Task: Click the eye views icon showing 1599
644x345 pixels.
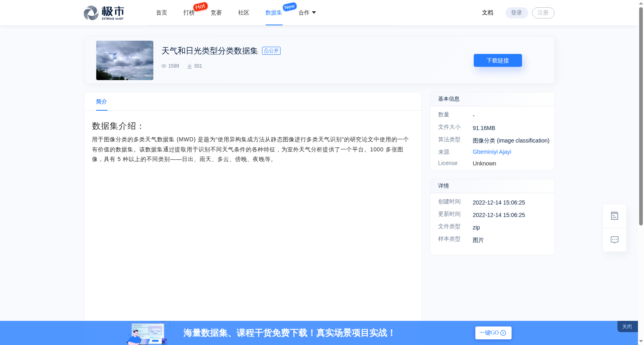Action: click(x=164, y=66)
